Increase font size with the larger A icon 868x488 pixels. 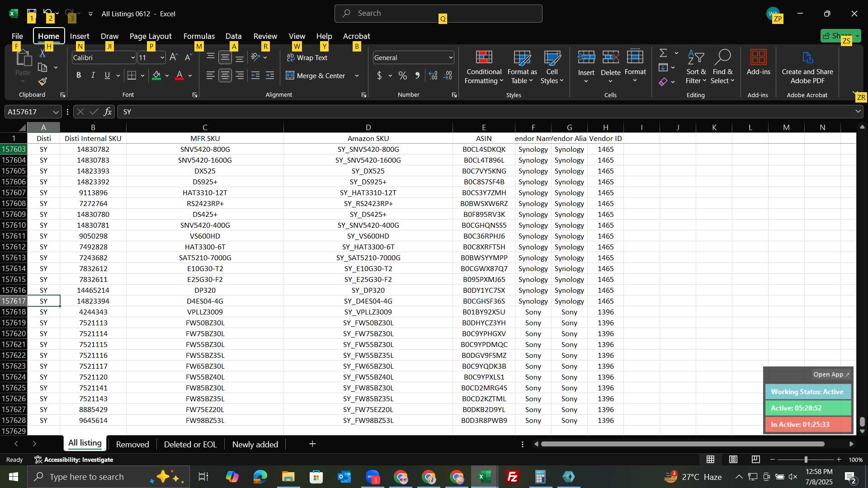[x=174, y=57]
